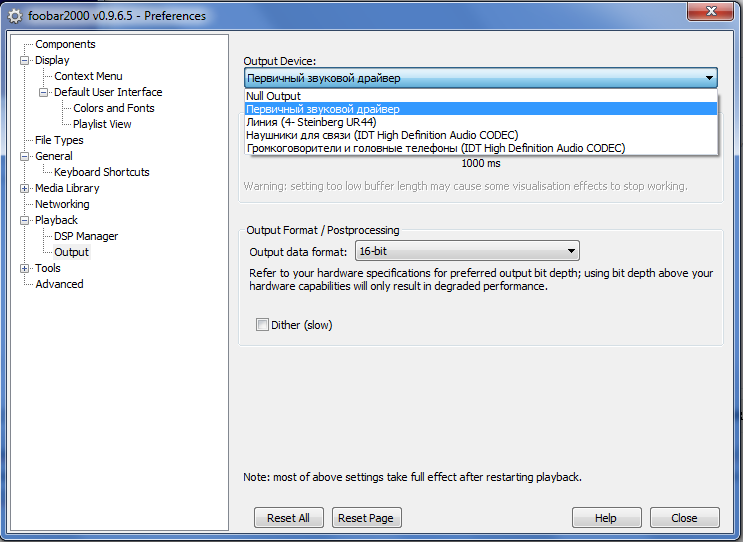The image size is (743, 542).
Task: Collapse the General tree node
Action: coord(24,156)
